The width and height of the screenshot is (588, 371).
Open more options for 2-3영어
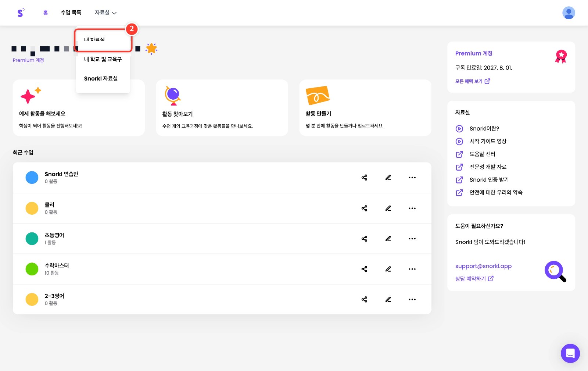pos(412,299)
